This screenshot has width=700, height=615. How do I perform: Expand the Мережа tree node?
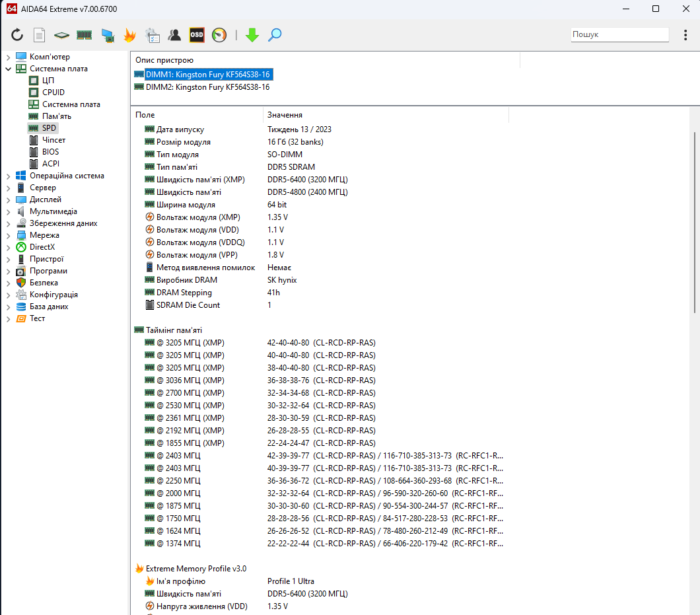click(8, 235)
